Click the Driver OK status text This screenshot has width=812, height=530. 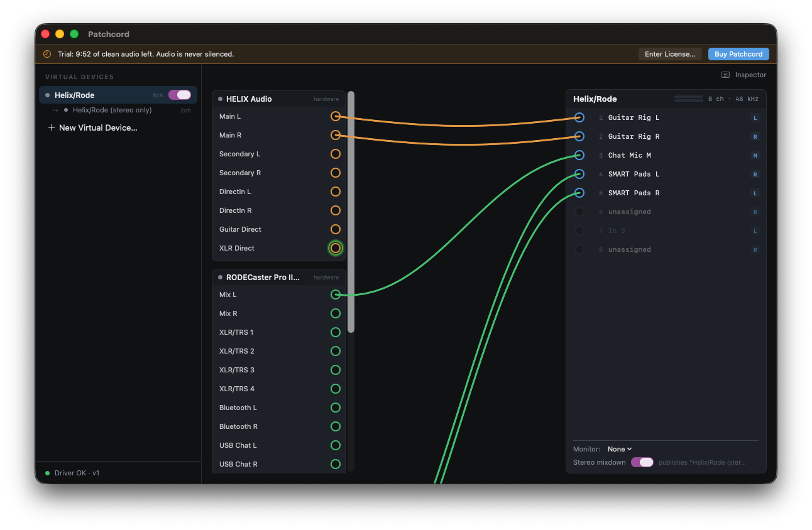tap(77, 473)
